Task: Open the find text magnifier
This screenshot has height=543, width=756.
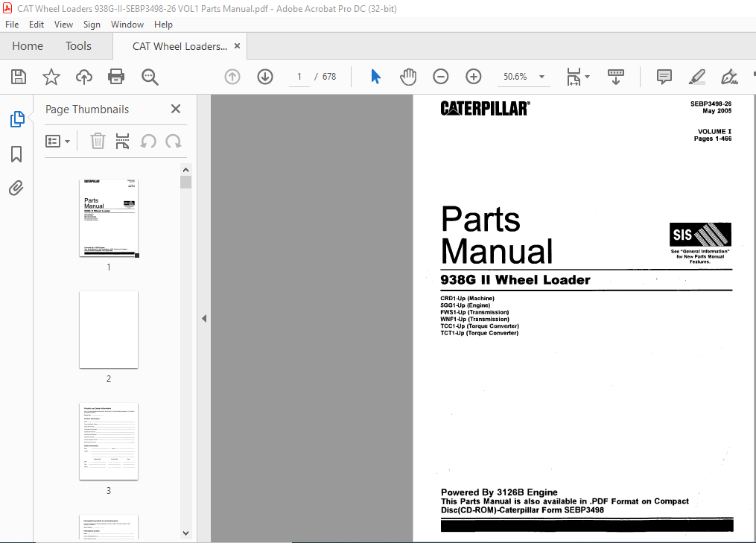Action: [x=150, y=77]
